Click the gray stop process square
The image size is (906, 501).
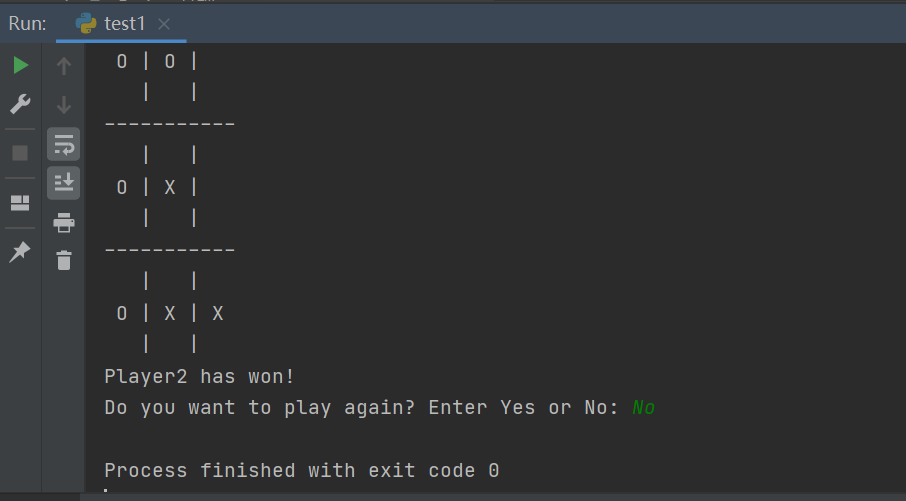tap(20, 153)
